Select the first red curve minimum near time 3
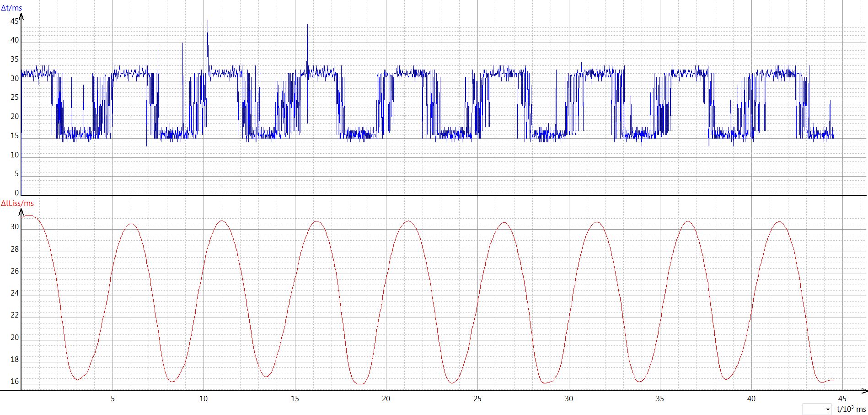This screenshot has height=415, width=868. click(77, 380)
